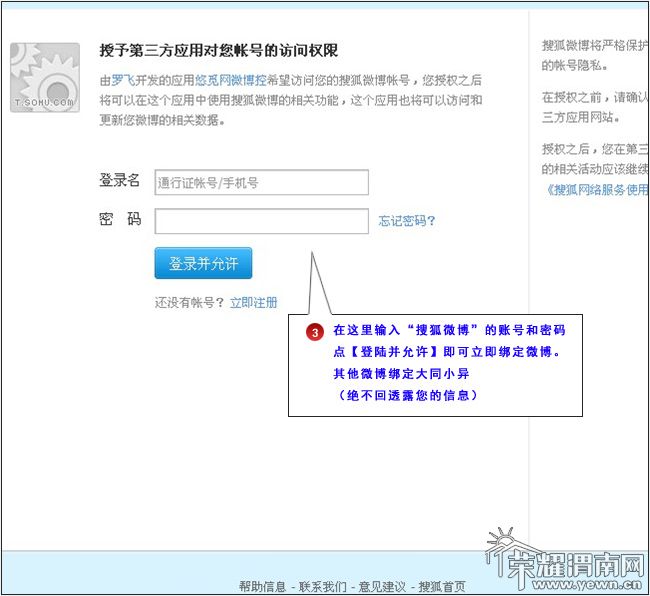Open 联系我们 footer link
The image size is (650, 596).
(x=322, y=586)
